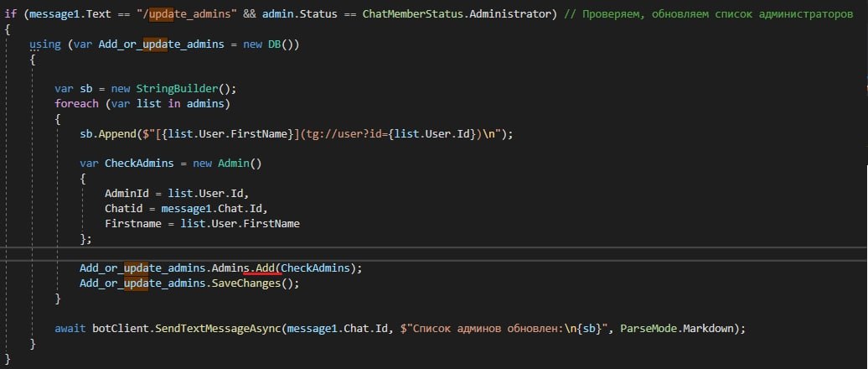Select the StringBuilder type name
Screen dimensions: 868x369
tap(176, 89)
